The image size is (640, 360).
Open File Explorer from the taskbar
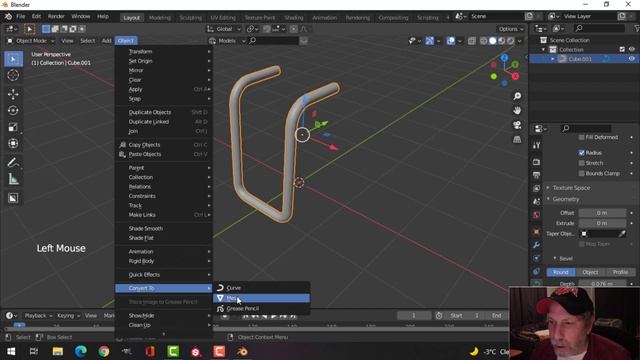pyautogui.click(x=58, y=351)
